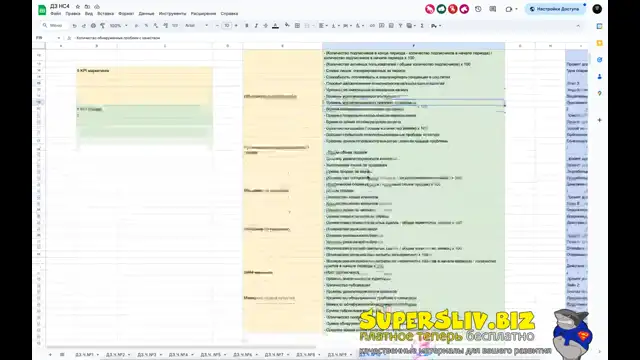
Task: Open the Инструменты menu
Action: (172, 13)
